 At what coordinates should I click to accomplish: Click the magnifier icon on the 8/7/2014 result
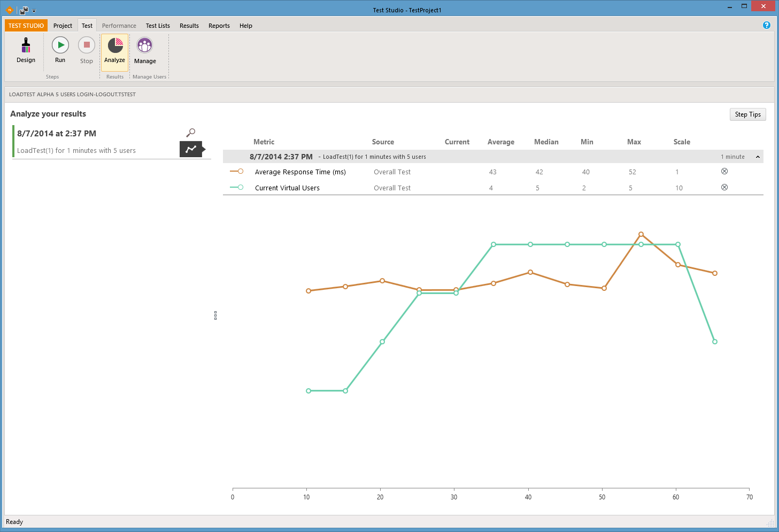[190, 133]
